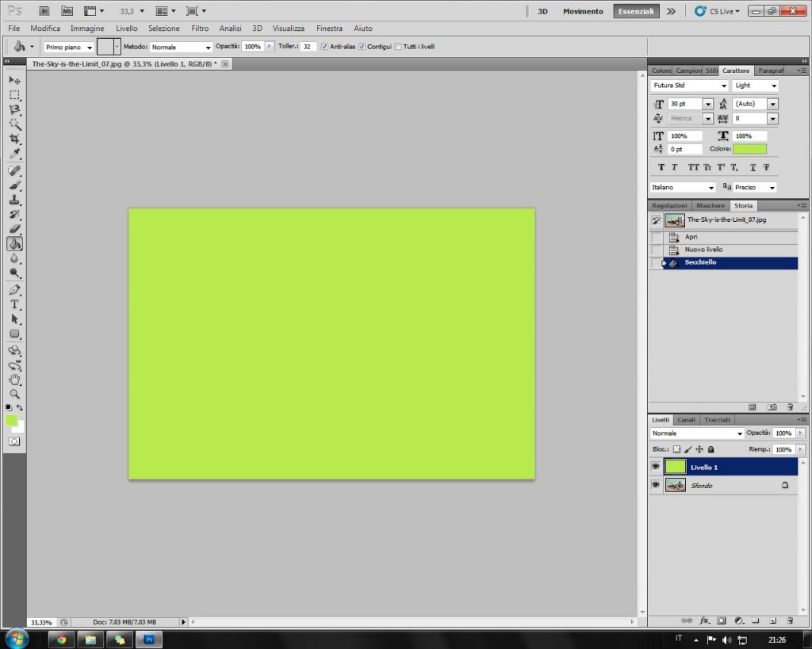Open the Metodo blending mode dropdown
The height and width of the screenshot is (649, 812).
click(182, 48)
